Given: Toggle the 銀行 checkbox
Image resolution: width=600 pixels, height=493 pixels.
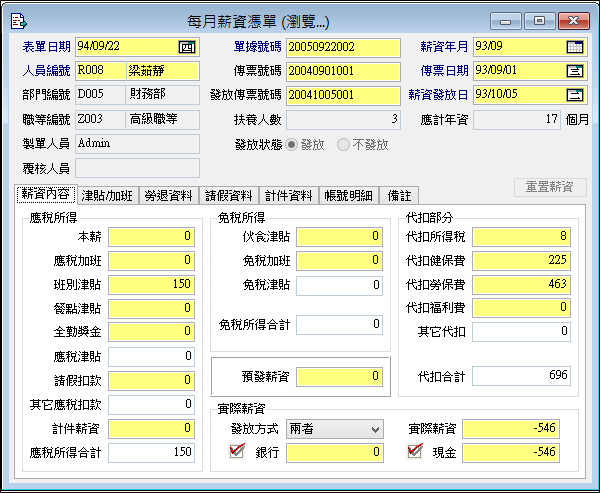Looking at the screenshot, I should (237, 452).
